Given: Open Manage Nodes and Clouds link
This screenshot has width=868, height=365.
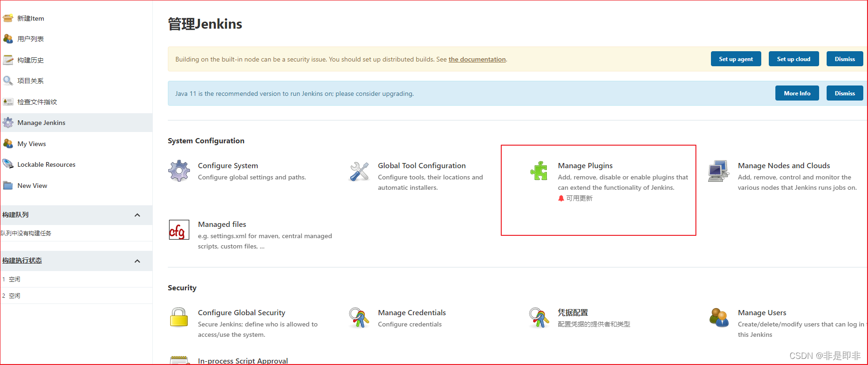Looking at the screenshot, I should click(784, 165).
